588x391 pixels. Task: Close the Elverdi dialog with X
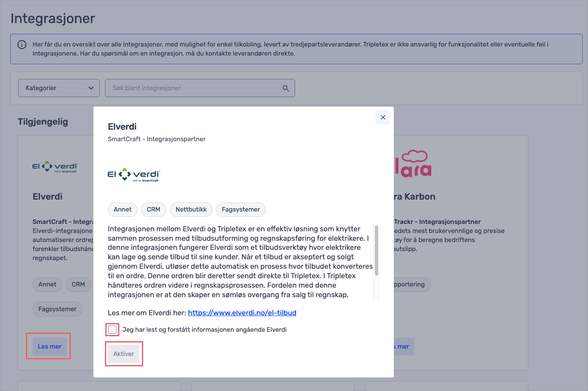point(383,117)
